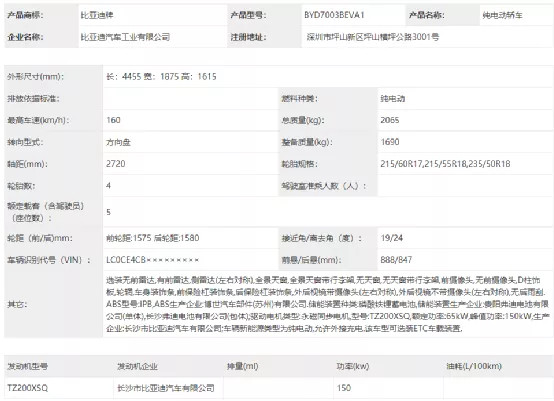Select company name 比亚迪汽车工业有限公司
Image resolution: width=554 pixels, height=401 pixels.
[x=125, y=37]
